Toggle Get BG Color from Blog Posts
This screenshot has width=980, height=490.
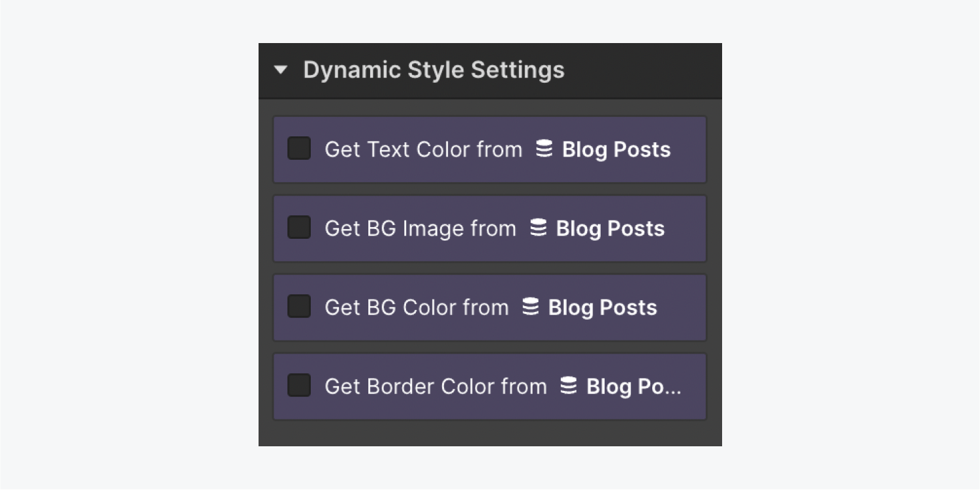coord(298,307)
